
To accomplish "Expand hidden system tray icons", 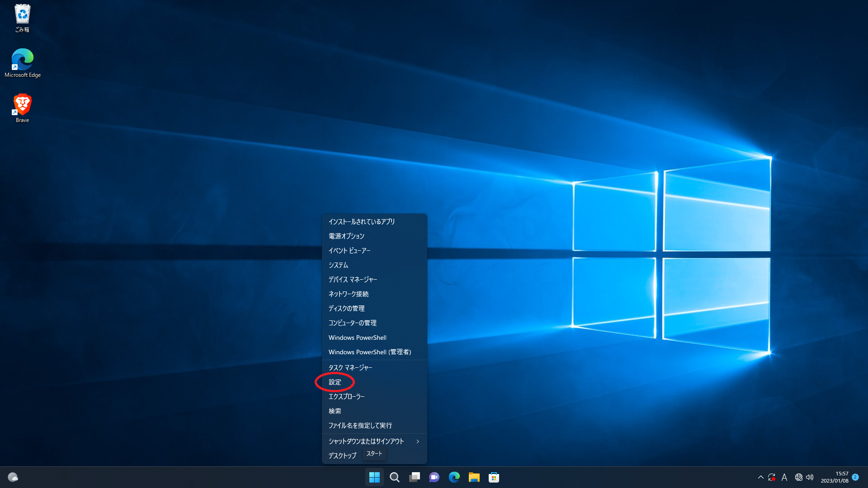I will pos(761,477).
